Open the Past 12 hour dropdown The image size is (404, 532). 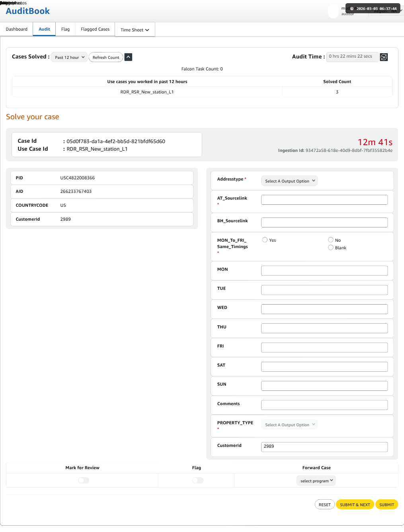69,57
